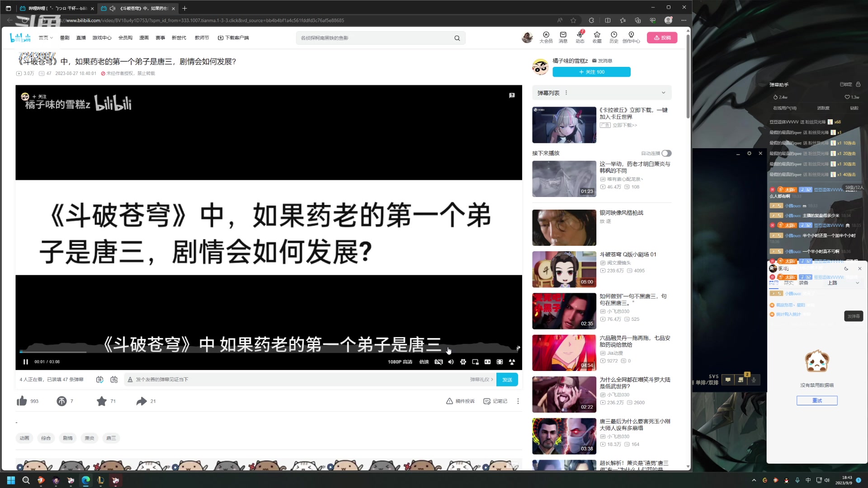The image size is (868, 488).
Task: Open the danmaku settings icon
Action: [114, 380]
